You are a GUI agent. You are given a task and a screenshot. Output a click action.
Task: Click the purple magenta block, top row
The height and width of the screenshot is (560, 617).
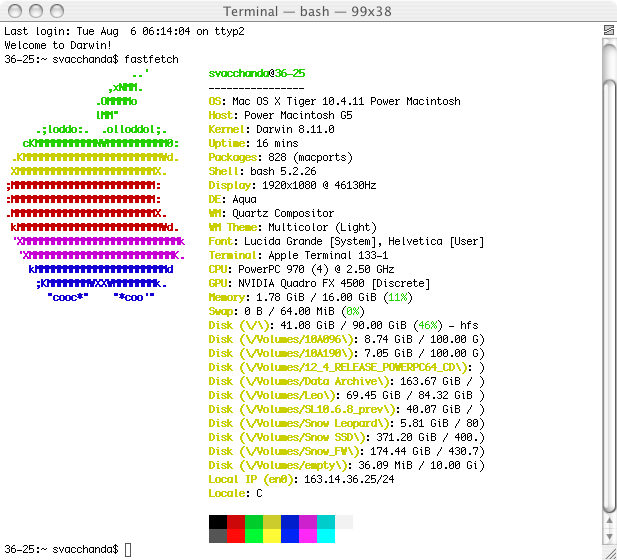(308, 522)
